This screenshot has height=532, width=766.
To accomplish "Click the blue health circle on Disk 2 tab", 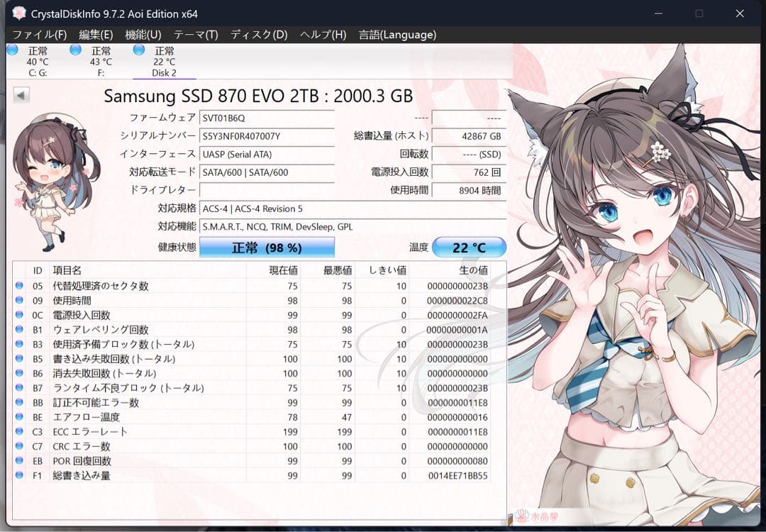I will coord(137,50).
